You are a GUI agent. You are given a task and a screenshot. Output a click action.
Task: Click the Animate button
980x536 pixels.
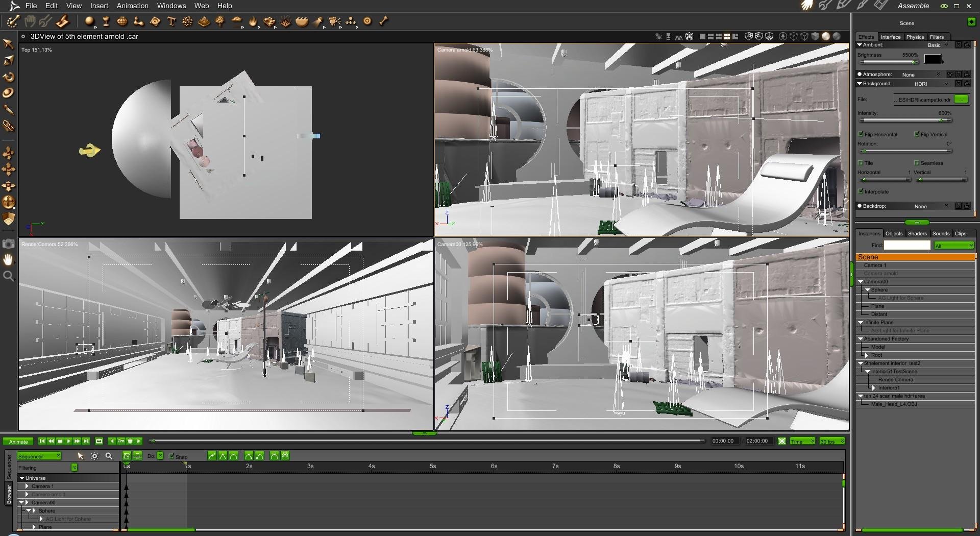[x=18, y=442]
